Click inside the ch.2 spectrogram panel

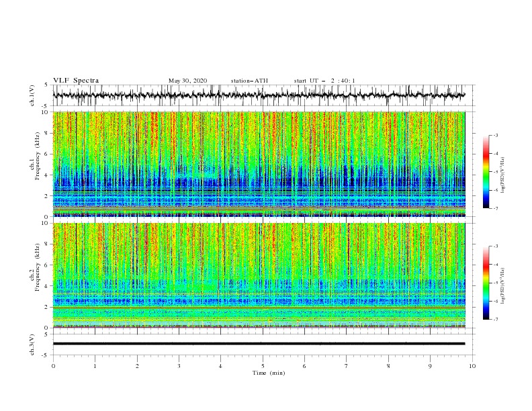click(x=259, y=275)
